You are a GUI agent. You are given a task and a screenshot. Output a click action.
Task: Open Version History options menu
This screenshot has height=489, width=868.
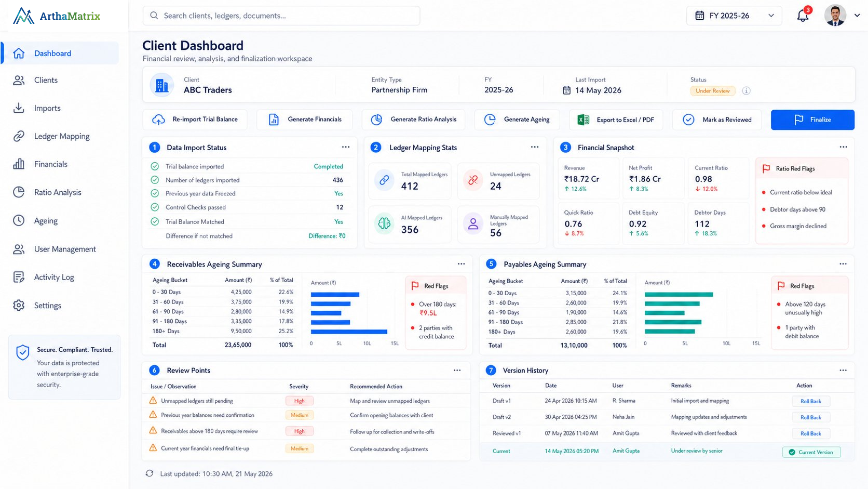(843, 371)
